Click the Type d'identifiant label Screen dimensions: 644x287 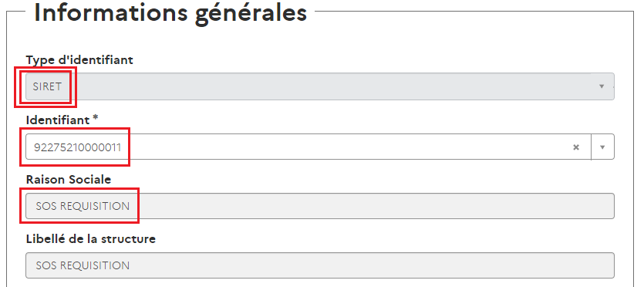click(79, 60)
